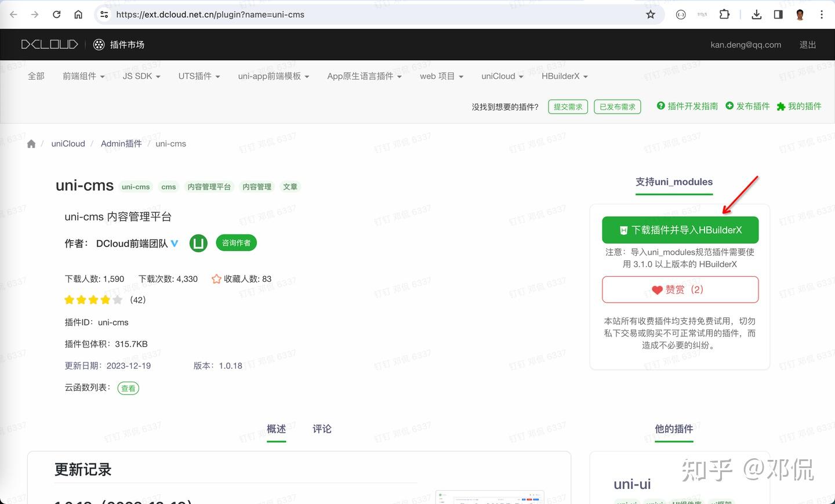The image size is (835, 504).
Task: Click the green U avatar icon beside the author
Action: (x=198, y=243)
